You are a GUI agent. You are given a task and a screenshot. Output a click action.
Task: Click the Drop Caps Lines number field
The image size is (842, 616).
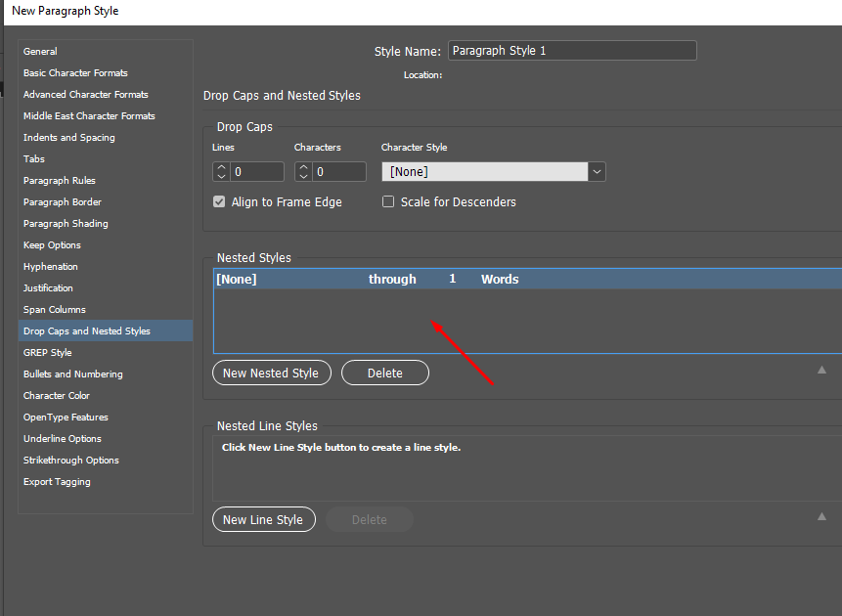click(x=258, y=172)
